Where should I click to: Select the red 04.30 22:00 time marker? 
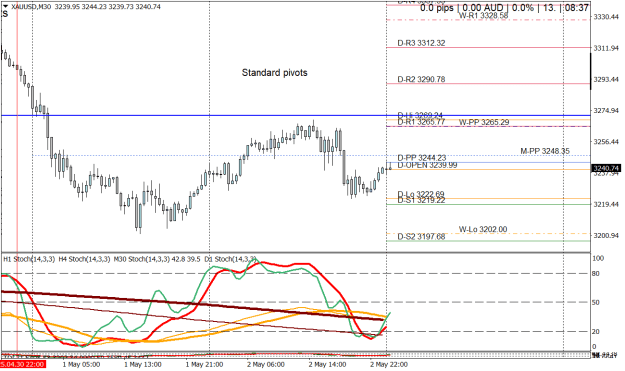point(23,364)
